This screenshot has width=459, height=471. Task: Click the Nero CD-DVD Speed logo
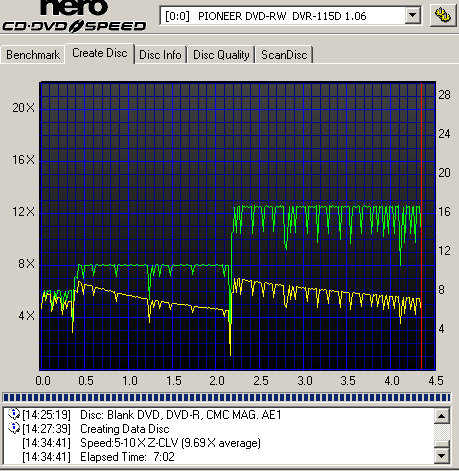click(74, 16)
